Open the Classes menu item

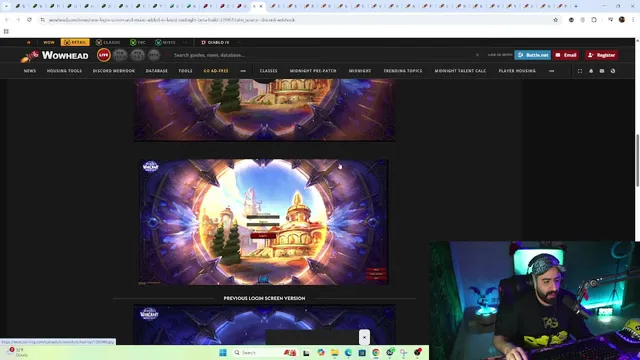click(x=269, y=71)
